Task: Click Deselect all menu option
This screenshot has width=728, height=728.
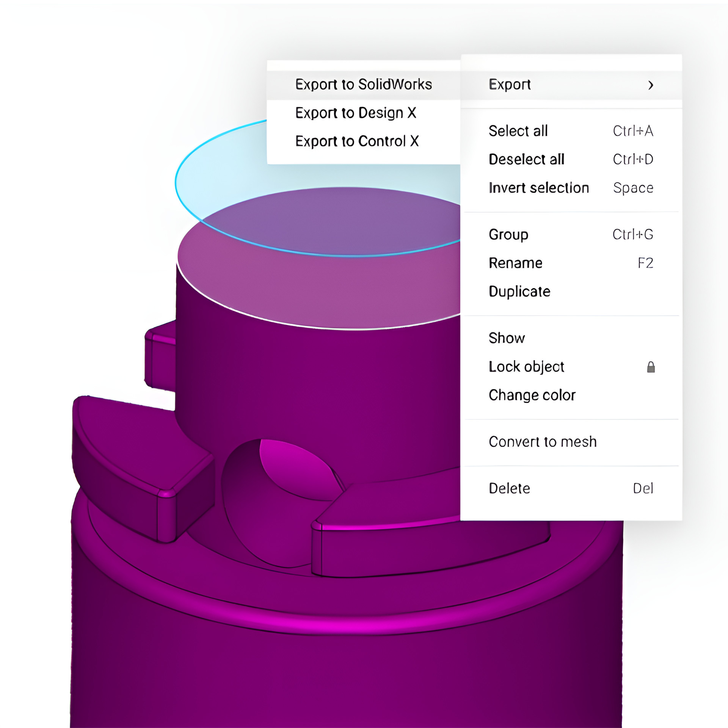Action: coord(526,160)
